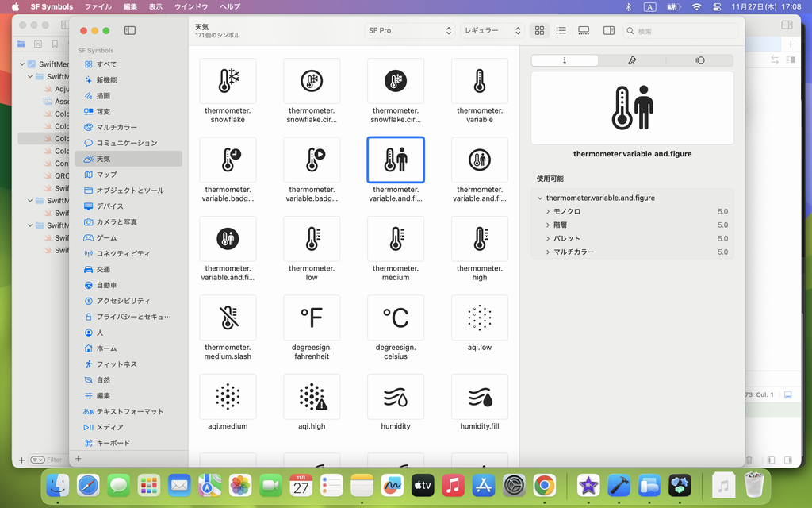The height and width of the screenshot is (508, 812).
Task: Switch to list view layout
Action: click(x=561, y=31)
